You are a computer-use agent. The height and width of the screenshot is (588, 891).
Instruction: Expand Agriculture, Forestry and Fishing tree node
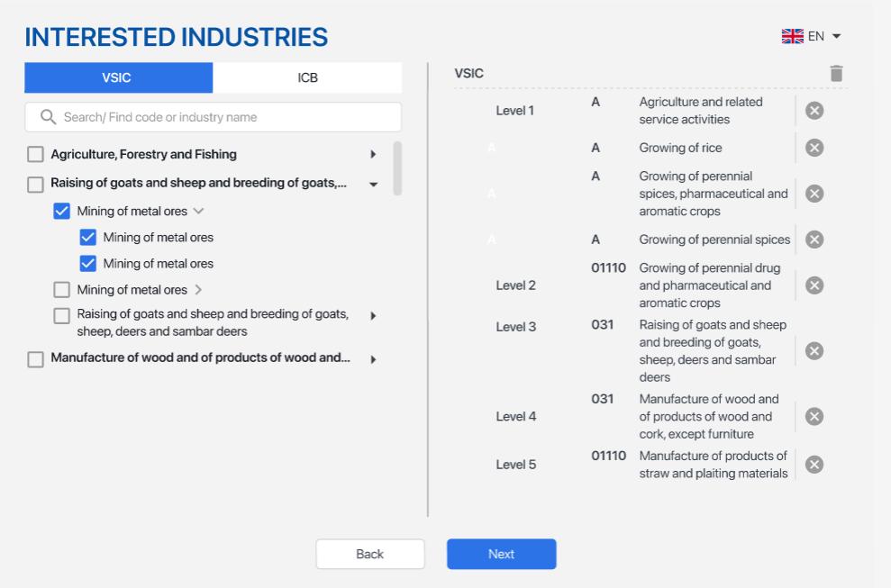(x=373, y=155)
